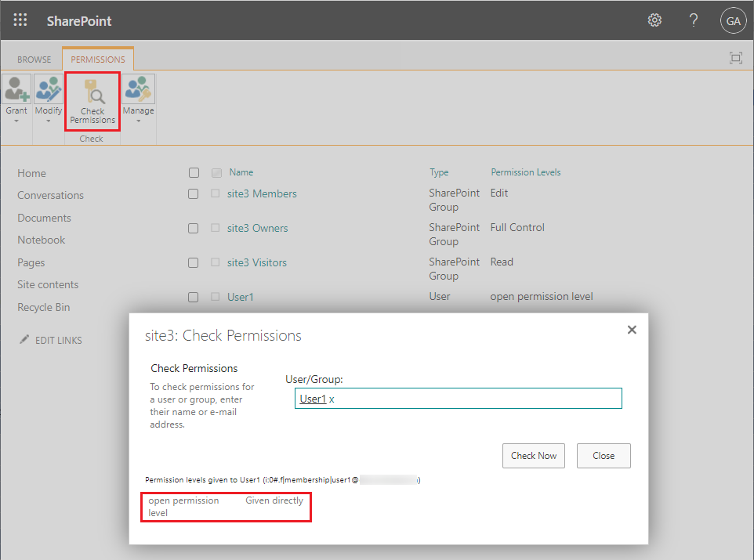Image resolution: width=754 pixels, height=560 pixels.
Task: Check the site3 Owners row checkbox
Action: [194, 229]
